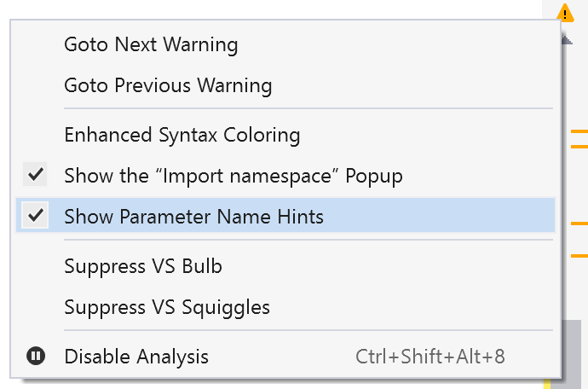588x389 pixels.
Task: Jump to the topmost orange warning marker
Action: [579, 131]
